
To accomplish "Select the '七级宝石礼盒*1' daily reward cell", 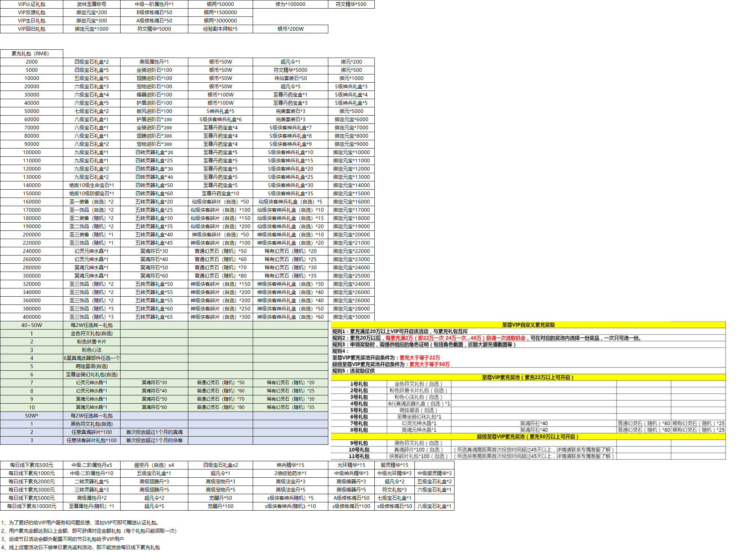I will (x=395, y=498).
